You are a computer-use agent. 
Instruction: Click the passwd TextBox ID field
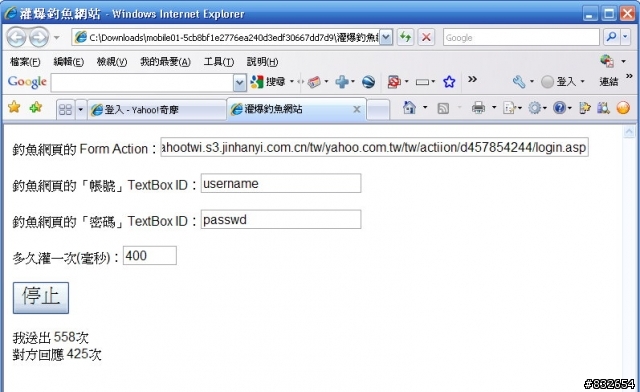(281, 220)
